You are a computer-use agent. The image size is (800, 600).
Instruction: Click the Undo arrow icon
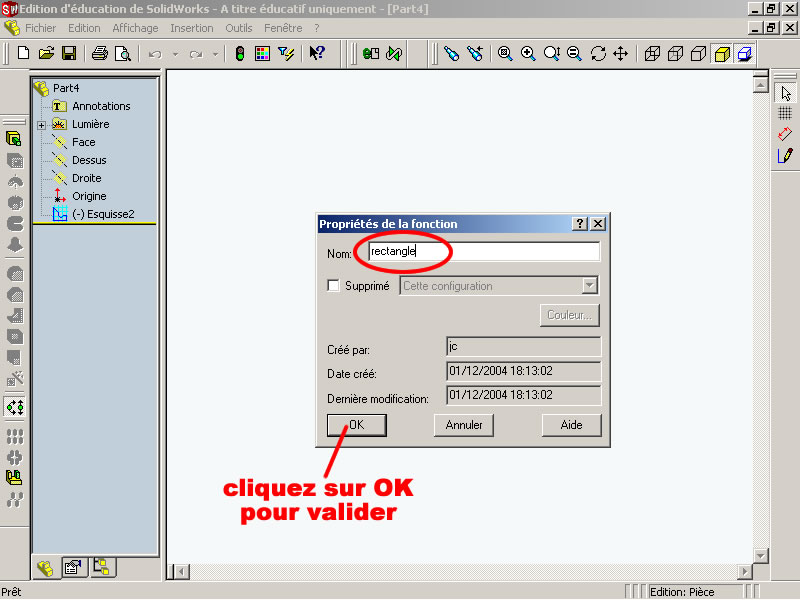point(155,54)
